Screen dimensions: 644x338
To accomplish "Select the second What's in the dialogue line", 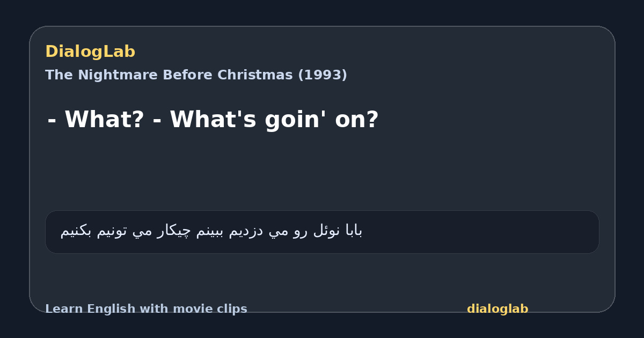I will (x=214, y=120).
